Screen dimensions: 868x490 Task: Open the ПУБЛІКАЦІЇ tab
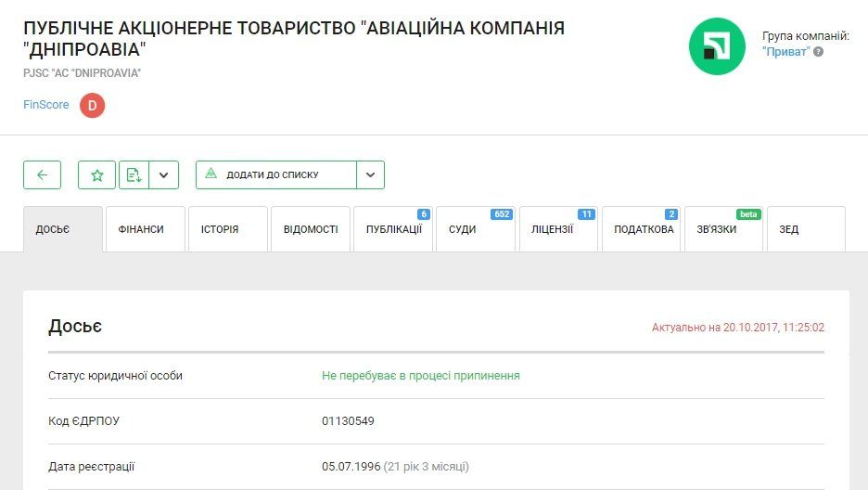coord(393,229)
